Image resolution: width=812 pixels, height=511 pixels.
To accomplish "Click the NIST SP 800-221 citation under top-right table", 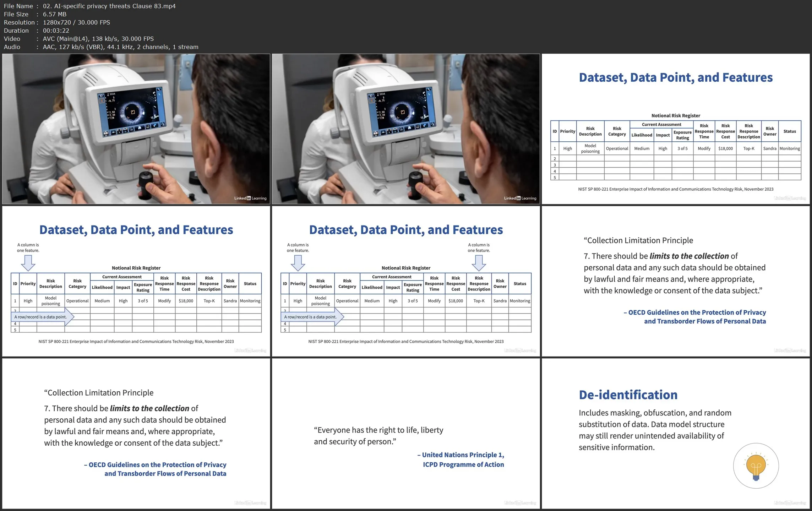I will click(x=675, y=189).
